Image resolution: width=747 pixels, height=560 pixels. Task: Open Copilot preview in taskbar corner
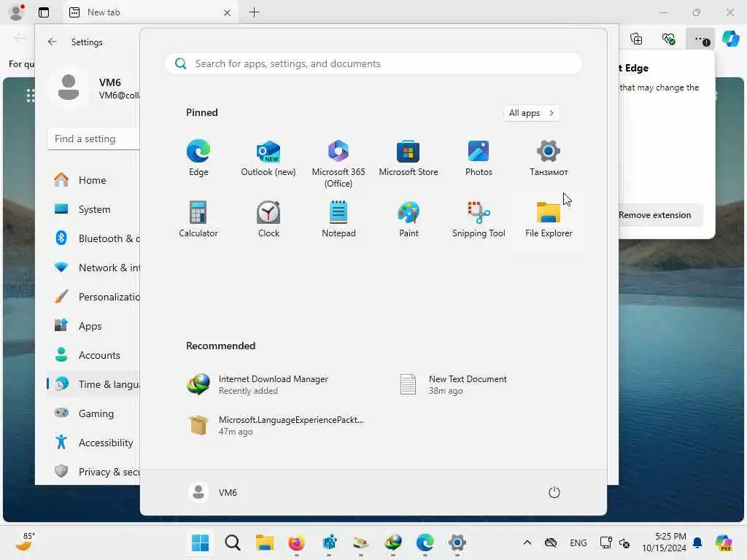coord(723,542)
